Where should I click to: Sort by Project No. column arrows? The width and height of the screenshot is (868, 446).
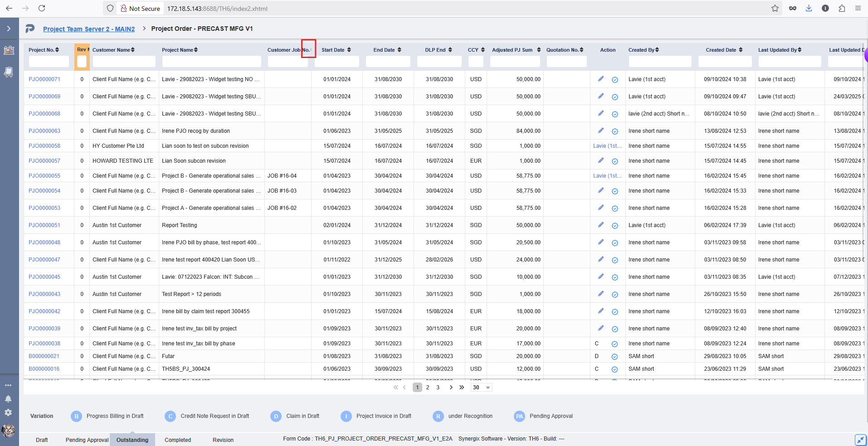57,50
